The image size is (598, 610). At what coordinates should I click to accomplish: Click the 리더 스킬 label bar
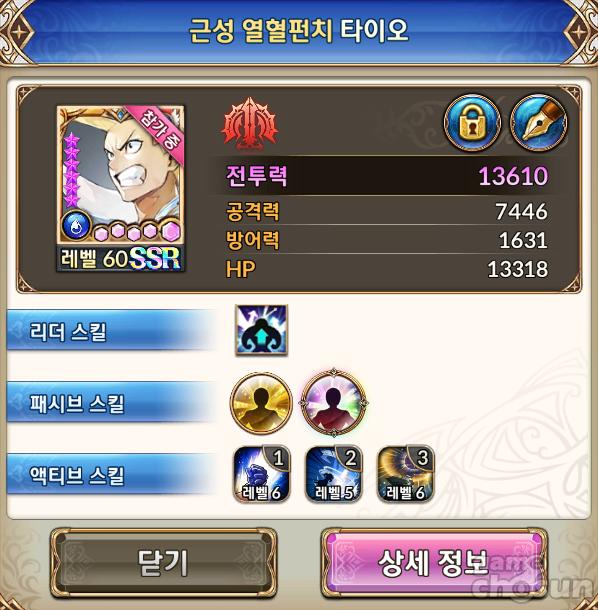pyautogui.click(x=111, y=331)
